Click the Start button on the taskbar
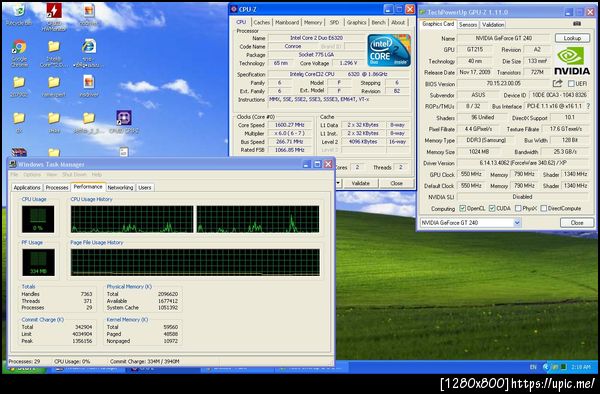This screenshot has width=600, height=394. (24, 369)
